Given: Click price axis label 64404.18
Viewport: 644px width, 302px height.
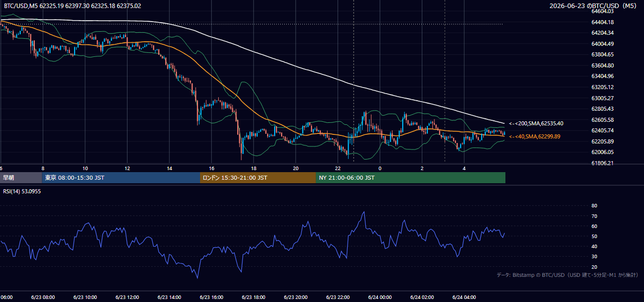Looking at the screenshot, I should (x=602, y=22).
